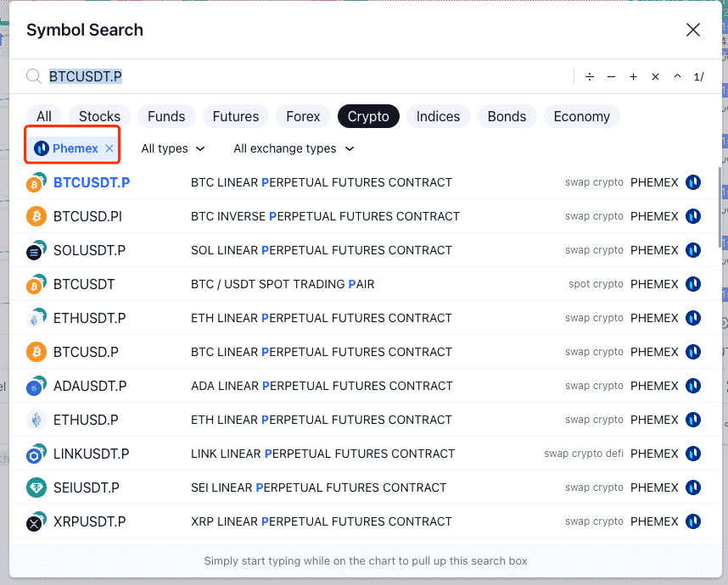Screen dimensions: 728x585
Task: Click Phemex logo in ETHUSDT.P row
Action: (693, 318)
